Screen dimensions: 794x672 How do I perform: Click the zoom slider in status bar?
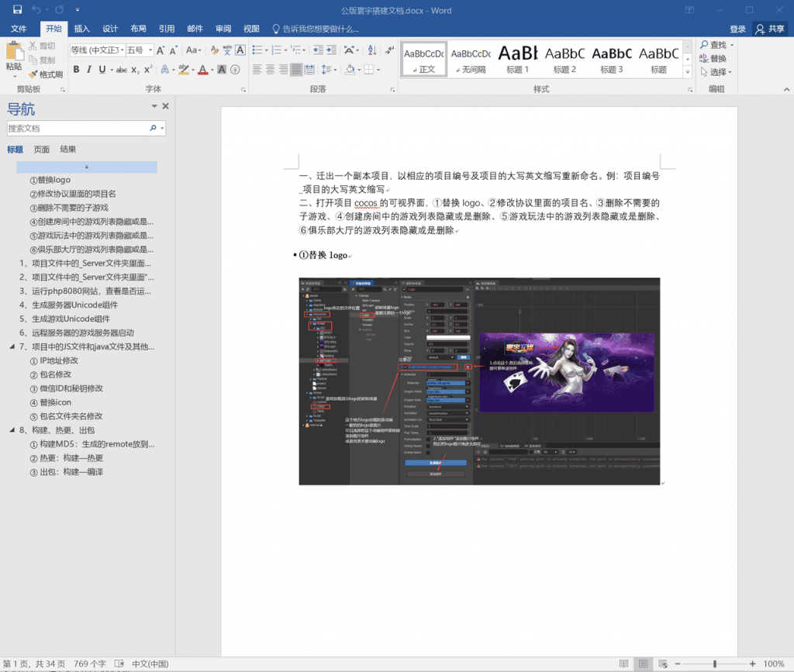coord(714,664)
